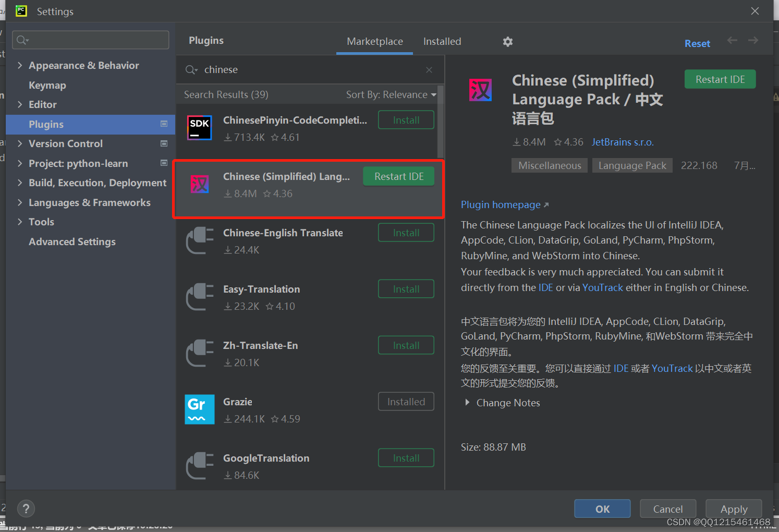Click the forward navigation arrow
This screenshot has height=532, width=779.
click(x=753, y=40)
